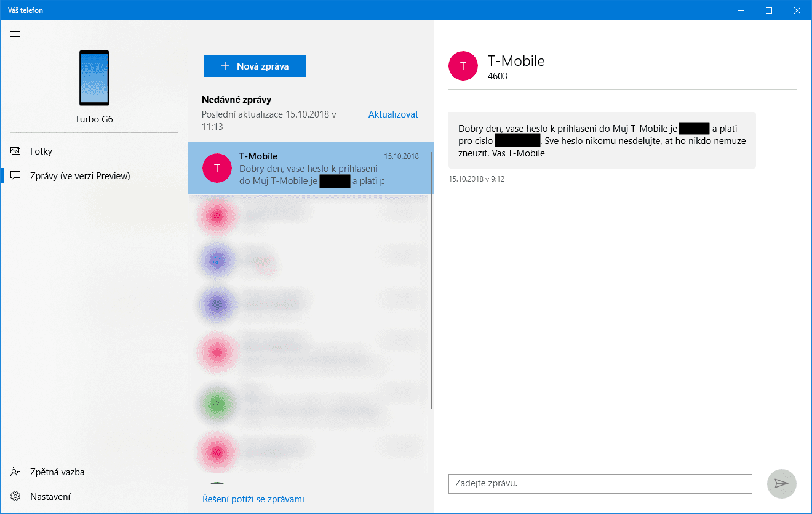Open the Fotky photos icon in sidebar
812x514 pixels.
(15, 150)
